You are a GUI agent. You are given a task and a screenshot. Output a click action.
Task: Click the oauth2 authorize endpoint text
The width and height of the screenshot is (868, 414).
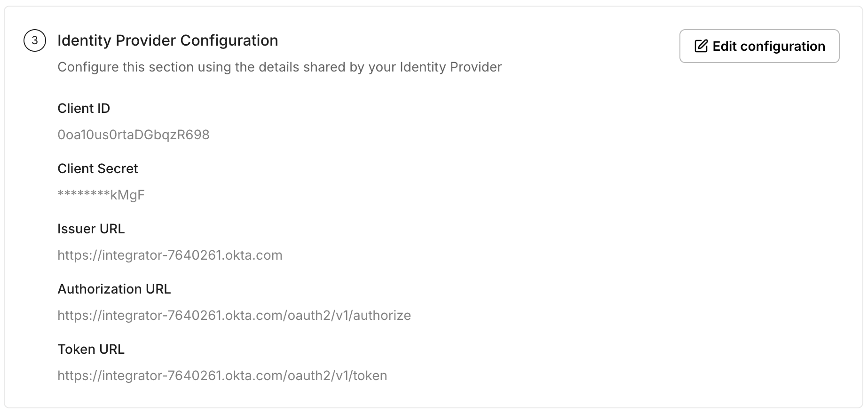coord(234,315)
